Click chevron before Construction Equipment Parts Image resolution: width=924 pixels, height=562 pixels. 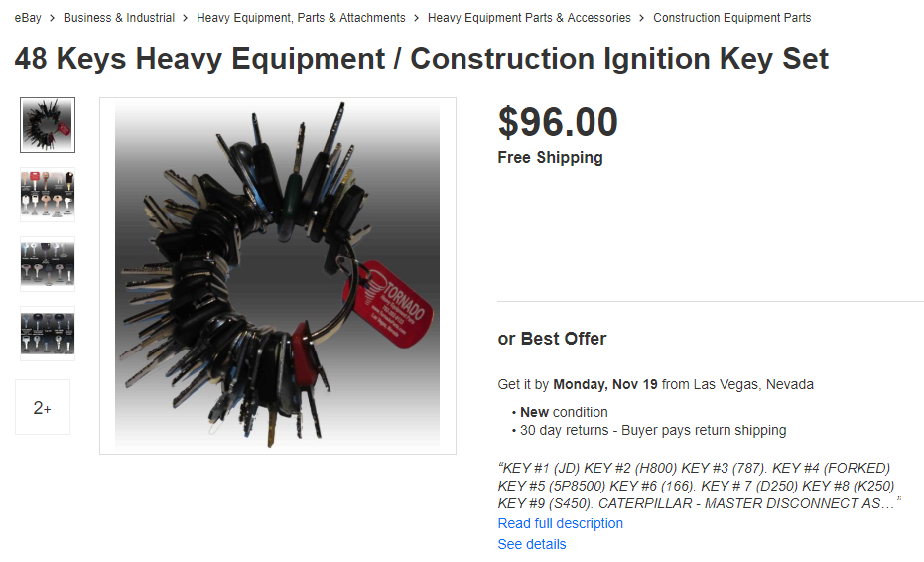point(642,18)
